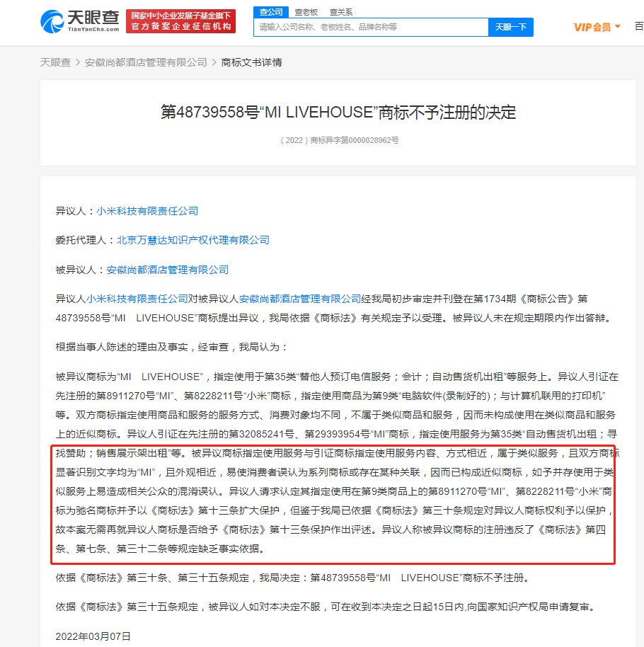644x647 pixels.
Task: Focus the company name search input field
Action: click(x=371, y=27)
